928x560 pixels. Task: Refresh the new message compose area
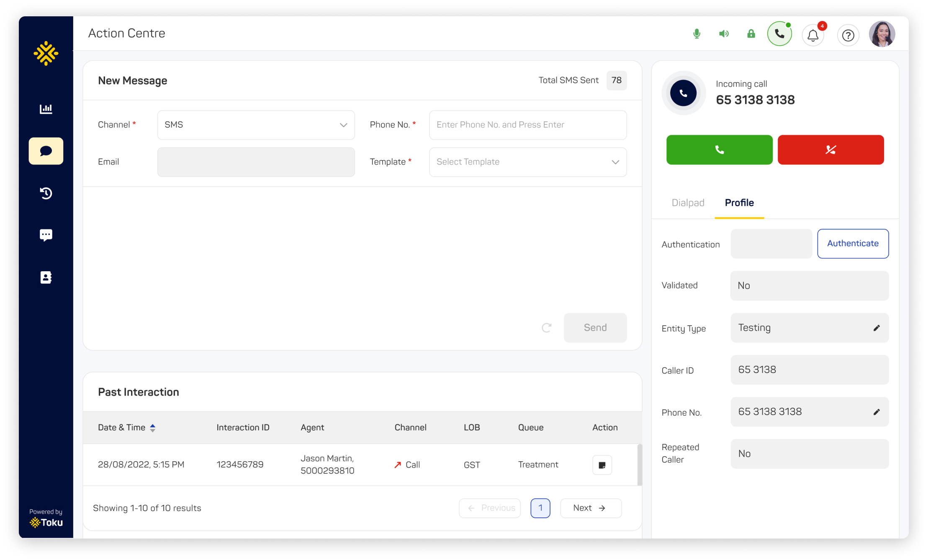[547, 328]
